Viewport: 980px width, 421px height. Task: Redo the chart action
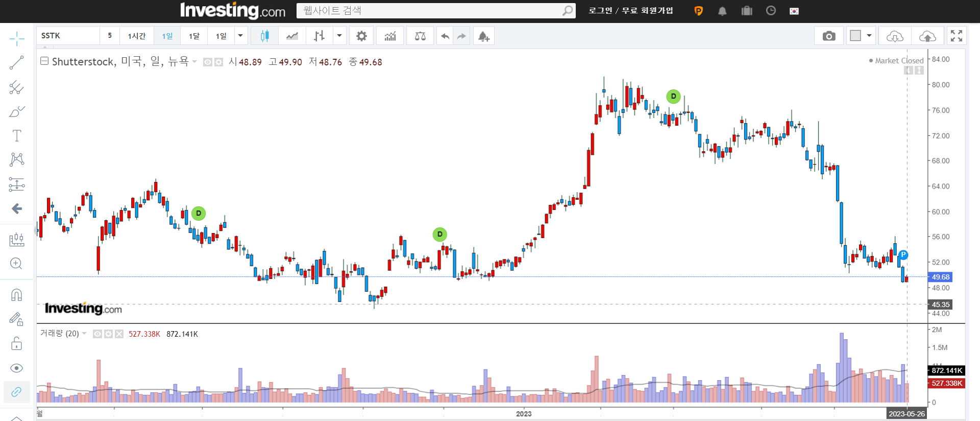click(x=461, y=36)
